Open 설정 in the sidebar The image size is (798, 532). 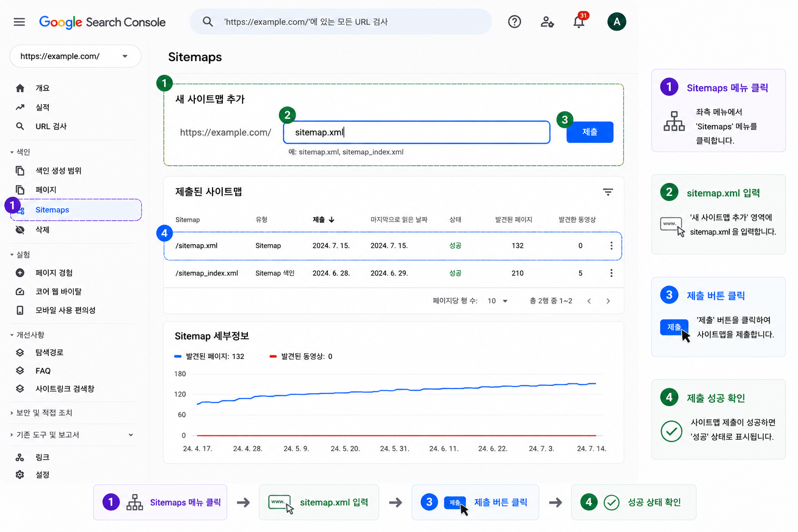coord(43,475)
